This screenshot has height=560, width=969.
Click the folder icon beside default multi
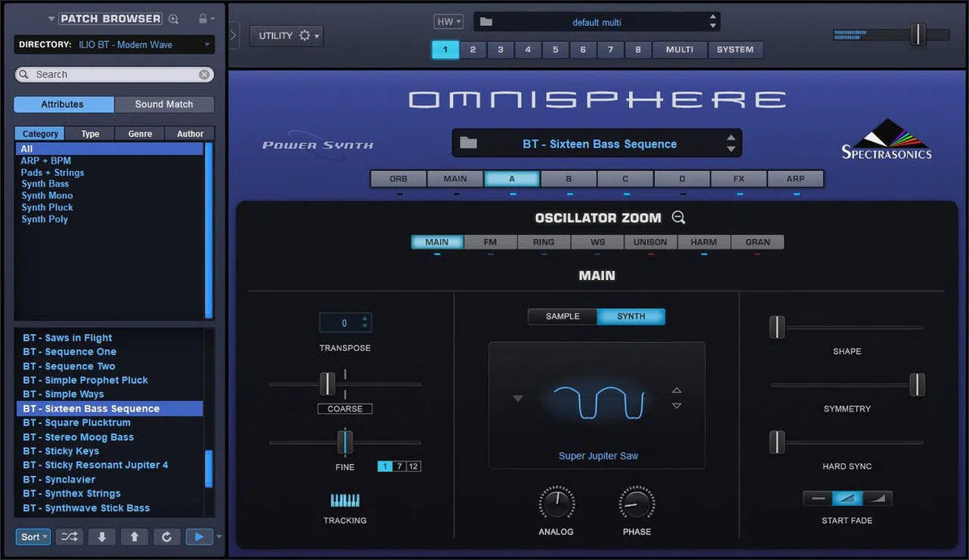point(484,22)
